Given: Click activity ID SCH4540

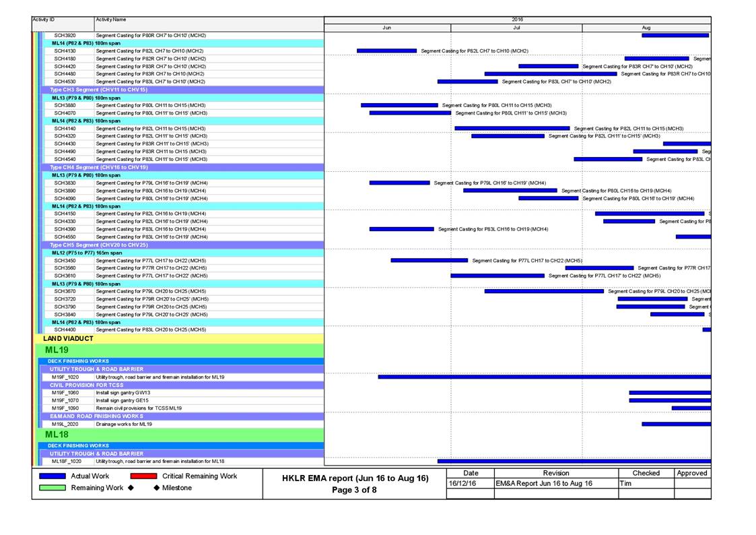Looking at the screenshot, I should tap(65, 159).
